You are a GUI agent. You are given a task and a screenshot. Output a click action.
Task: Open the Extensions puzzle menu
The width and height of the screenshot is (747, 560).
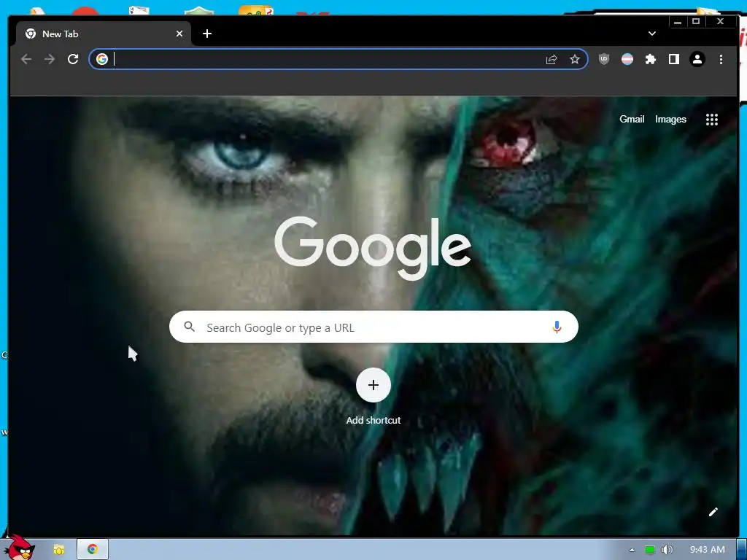tap(650, 59)
